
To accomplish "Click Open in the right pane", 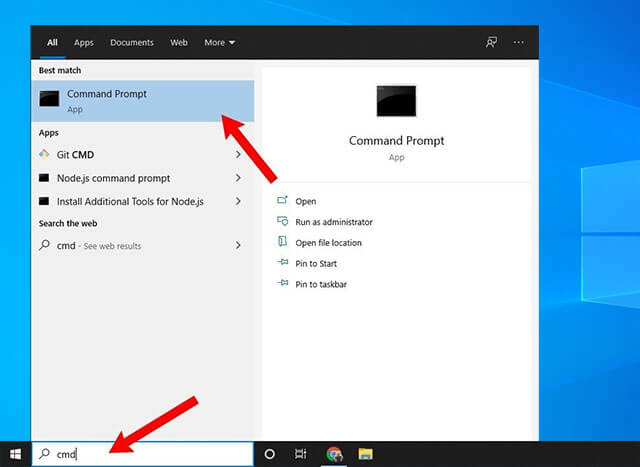I will (x=306, y=201).
